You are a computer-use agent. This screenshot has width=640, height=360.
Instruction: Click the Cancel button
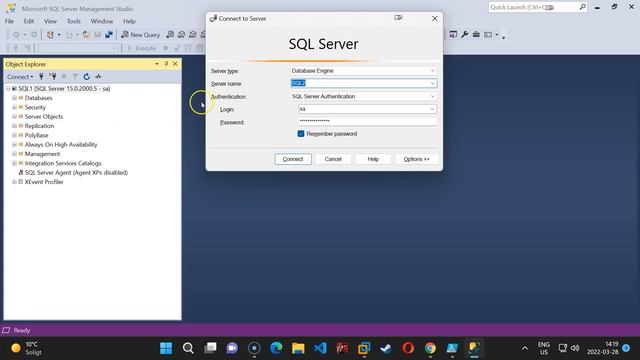(x=333, y=159)
